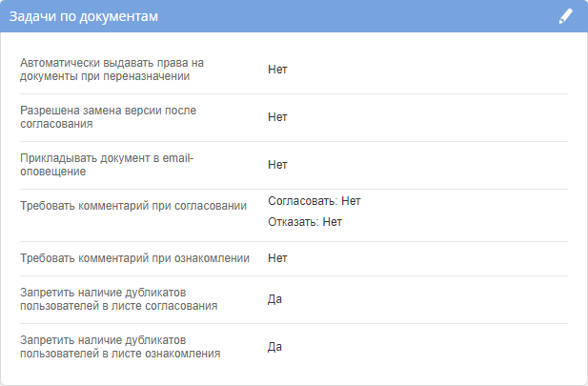Image resolution: width=588 pixels, height=386 pixels.
Task: Click 'Да' value for 'листе ознакомления' duplicates
Action: point(274,347)
